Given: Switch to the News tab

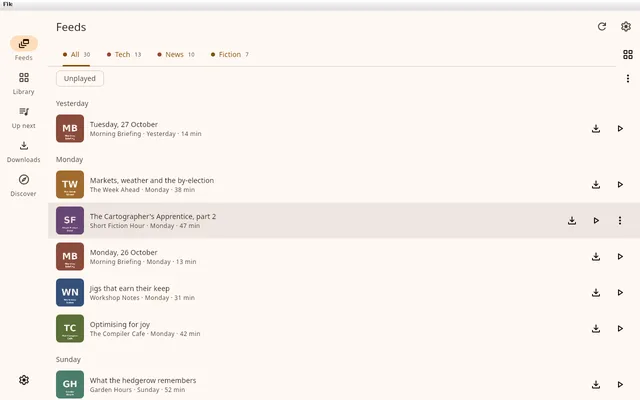Looking at the screenshot, I should (x=176, y=55).
